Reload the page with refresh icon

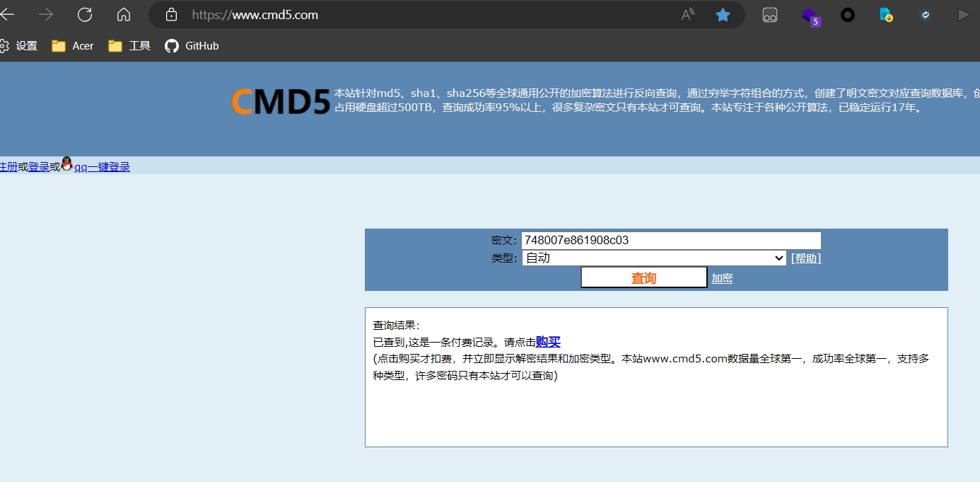85,15
